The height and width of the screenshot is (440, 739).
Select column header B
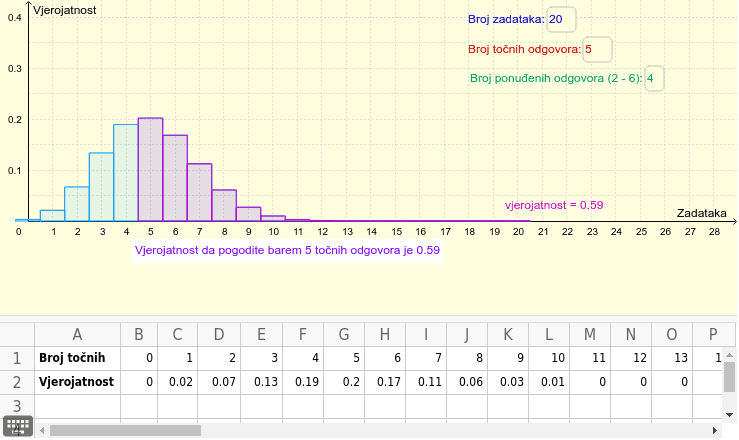[x=139, y=334]
